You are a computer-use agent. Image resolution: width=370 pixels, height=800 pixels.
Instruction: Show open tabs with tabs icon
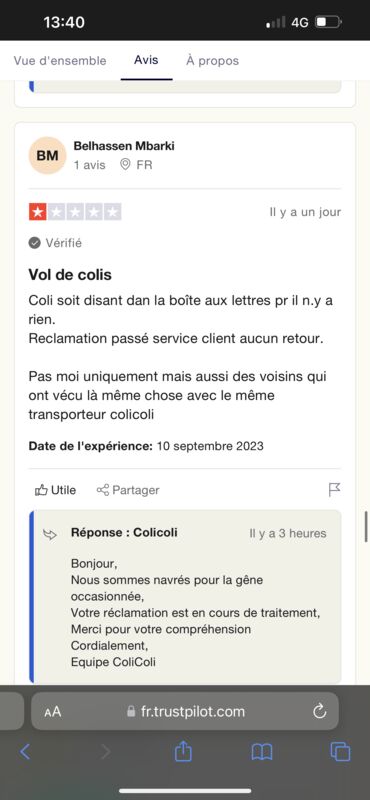pyautogui.click(x=340, y=752)
